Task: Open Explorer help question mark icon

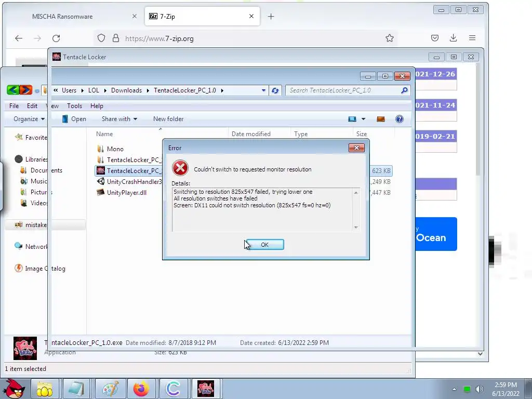Action: [400, 119]
